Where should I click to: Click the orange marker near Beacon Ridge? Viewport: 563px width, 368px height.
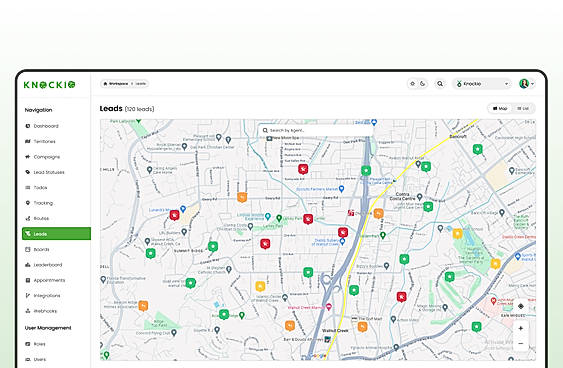(143, 306)
